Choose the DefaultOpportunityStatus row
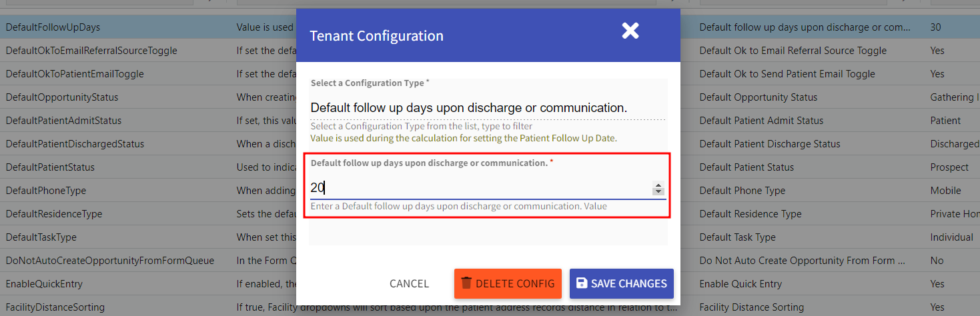Viewport: 980px width, 316px height. 62,97
